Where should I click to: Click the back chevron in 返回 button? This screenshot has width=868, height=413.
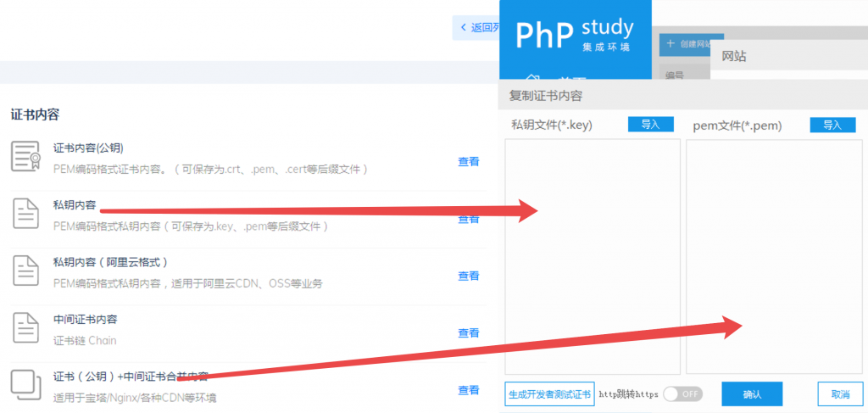click(x=463, y=28)
